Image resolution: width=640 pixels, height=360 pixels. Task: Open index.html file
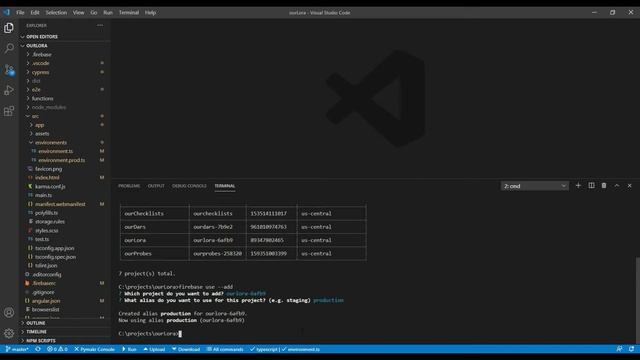[x=47, y=178]
